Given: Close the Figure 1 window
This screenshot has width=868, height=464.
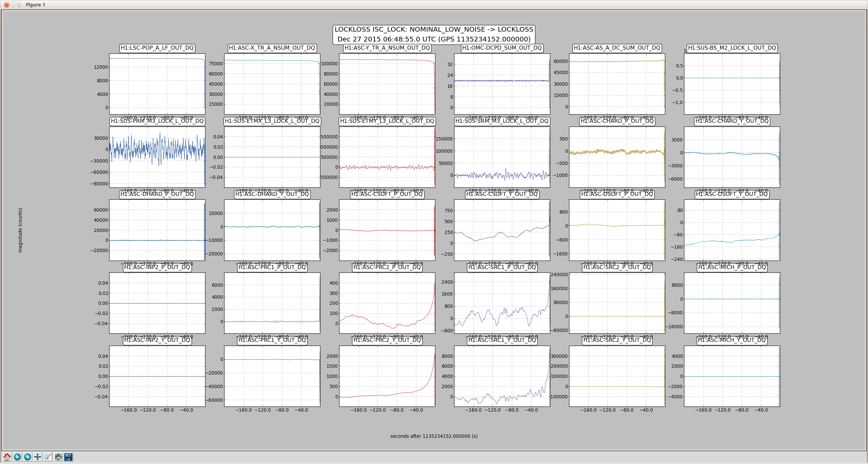Looking at the screenshot, I should [x=6, y=5].
